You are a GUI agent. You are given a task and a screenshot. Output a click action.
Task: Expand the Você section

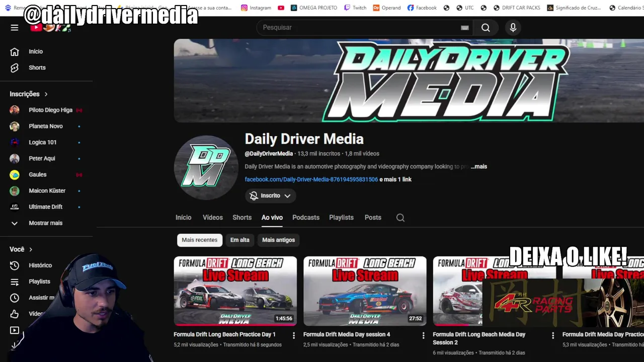[21, 249]
